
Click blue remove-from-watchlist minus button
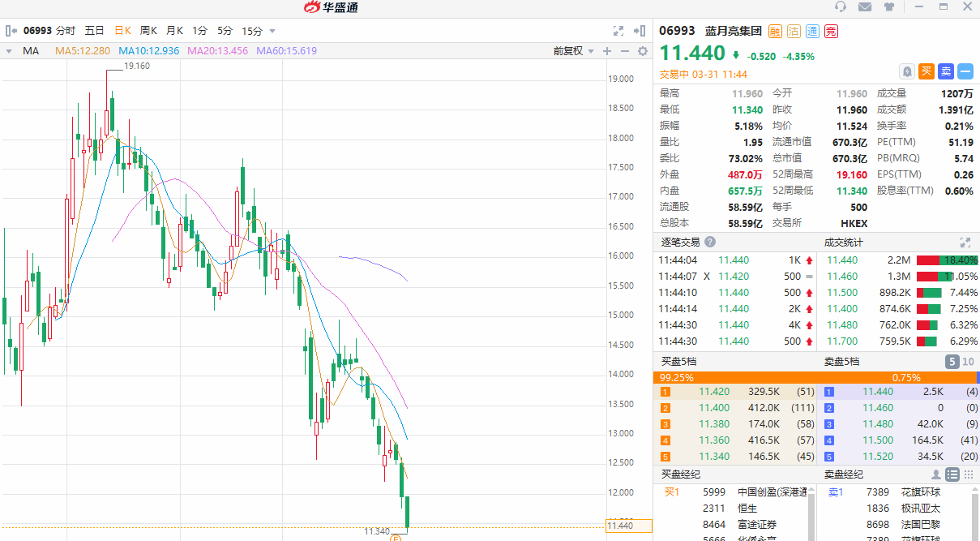coord(965,71)
